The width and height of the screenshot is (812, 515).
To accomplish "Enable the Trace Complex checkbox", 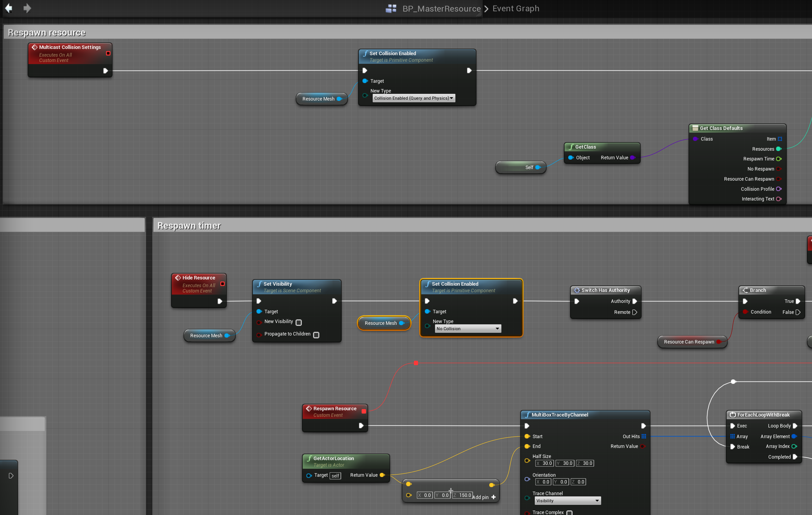I will coord(569,512).
